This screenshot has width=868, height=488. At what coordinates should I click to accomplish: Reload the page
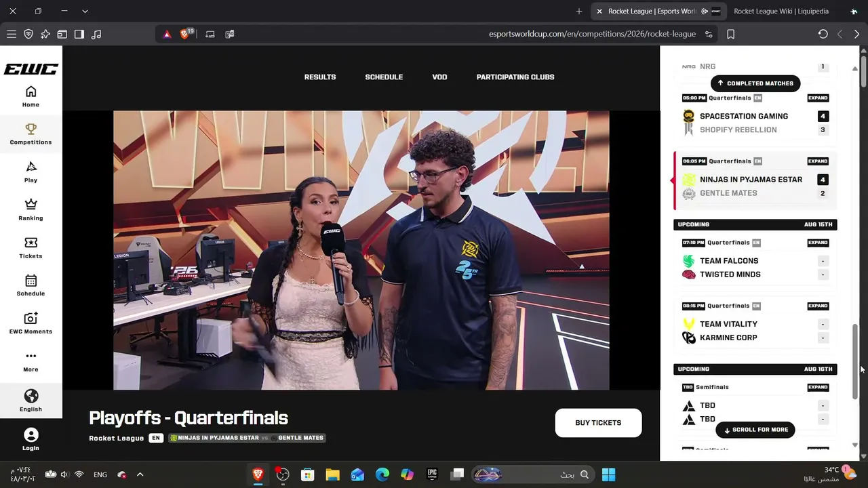(823, 34)
